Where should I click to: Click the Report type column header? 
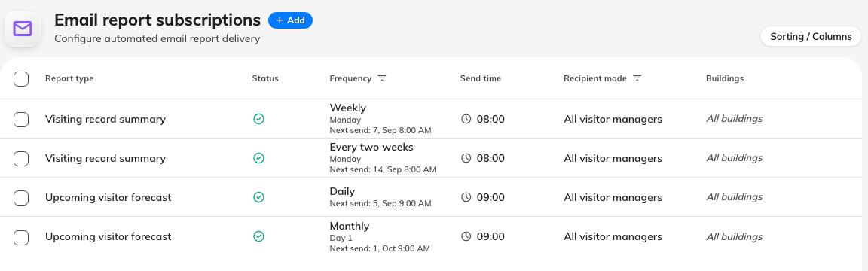69,78
